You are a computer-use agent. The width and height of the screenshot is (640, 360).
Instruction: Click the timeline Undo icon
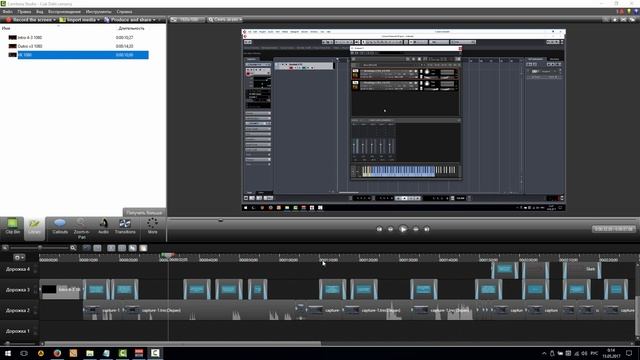click(87, 248)
